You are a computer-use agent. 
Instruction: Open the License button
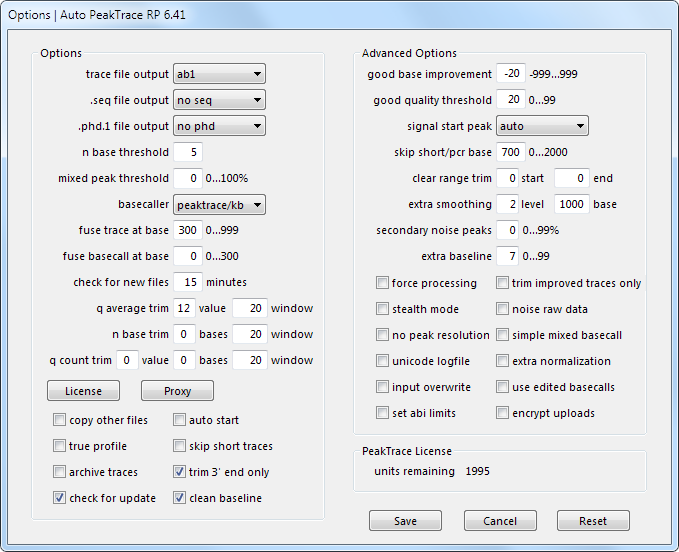click(x=83, y=391)
